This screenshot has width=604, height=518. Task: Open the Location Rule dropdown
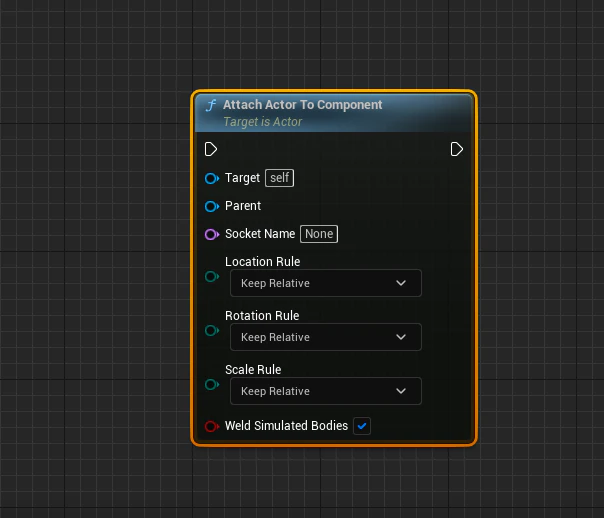(325, 283)
